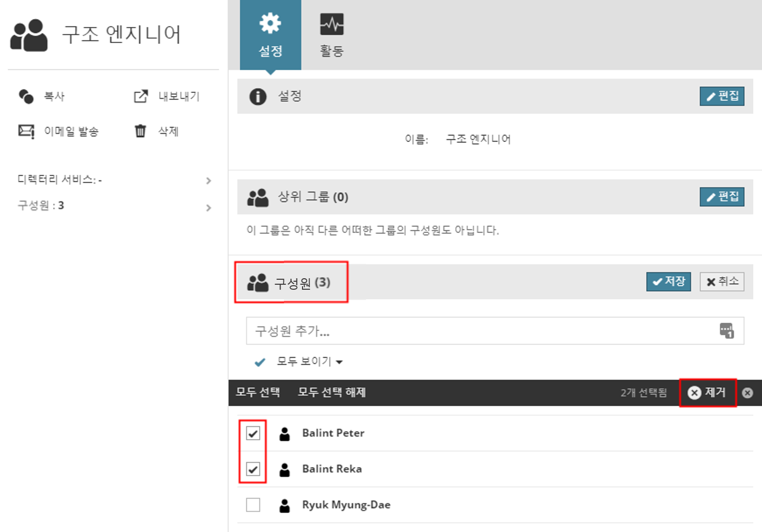Viewport: 762px width, 532px height.
Task: Click the directory picker icon in 구성원 추가 field
Action: pyautogui.click(x=726, y=331)
